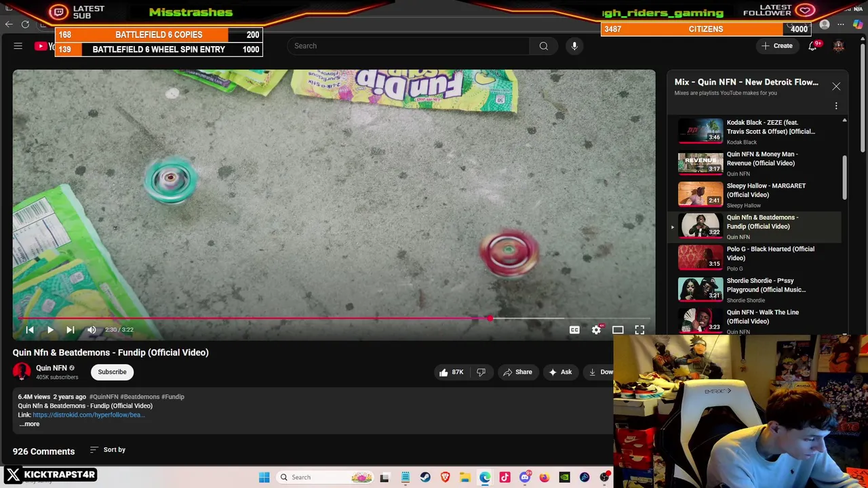Open YouTube notifications bell

pos(813,46)
